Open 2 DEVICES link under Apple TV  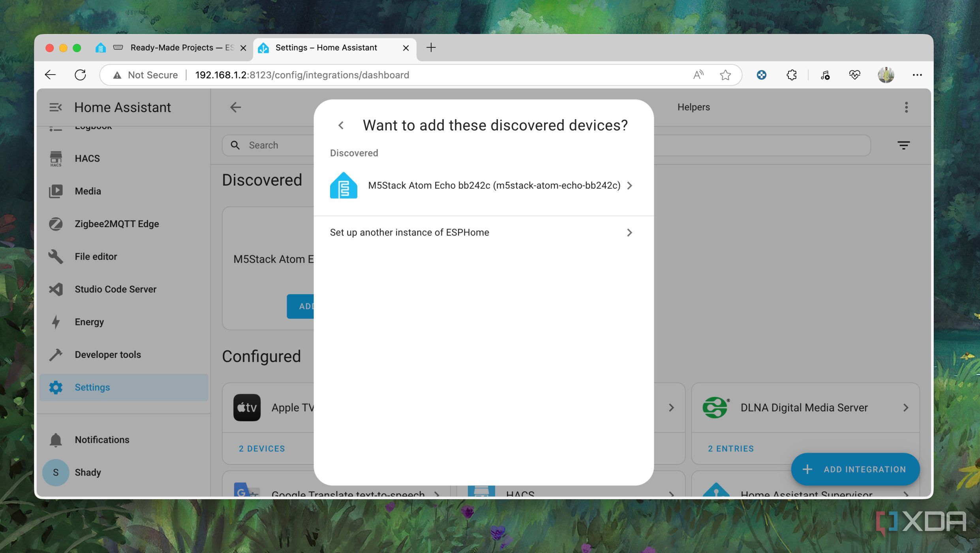pyautogui.click(x=262, y=449)
